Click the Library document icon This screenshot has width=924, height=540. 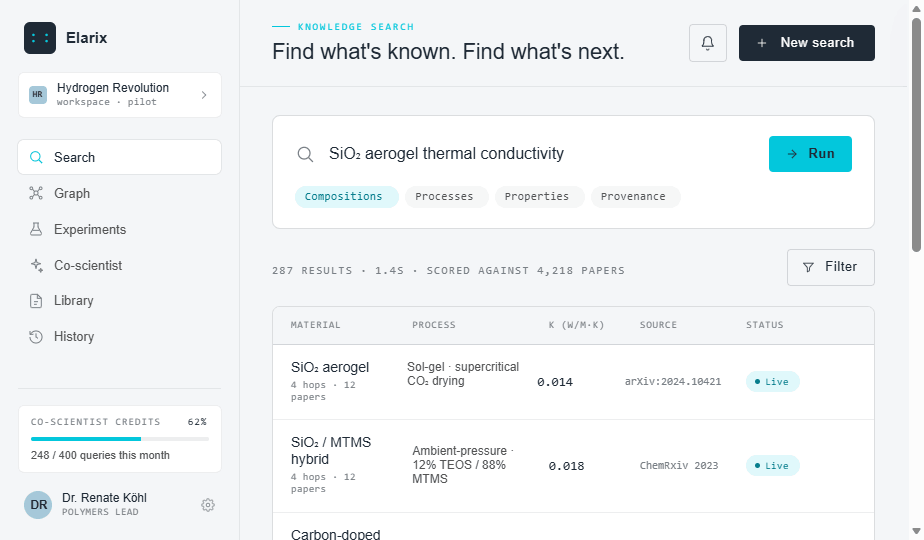point(36,301)
